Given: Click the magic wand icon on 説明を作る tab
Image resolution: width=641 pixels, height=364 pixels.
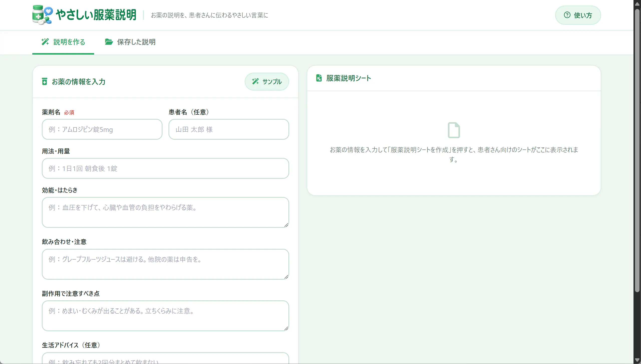Looking at the screenshot, I should point(45,42).
